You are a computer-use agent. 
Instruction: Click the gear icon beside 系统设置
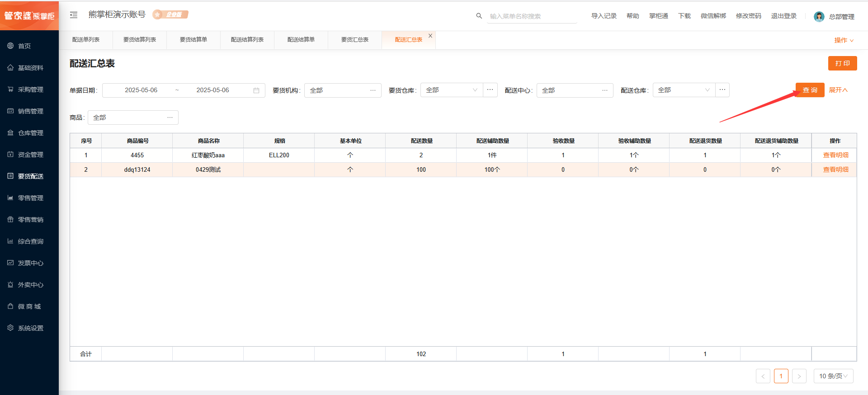[x=10, y=328]
